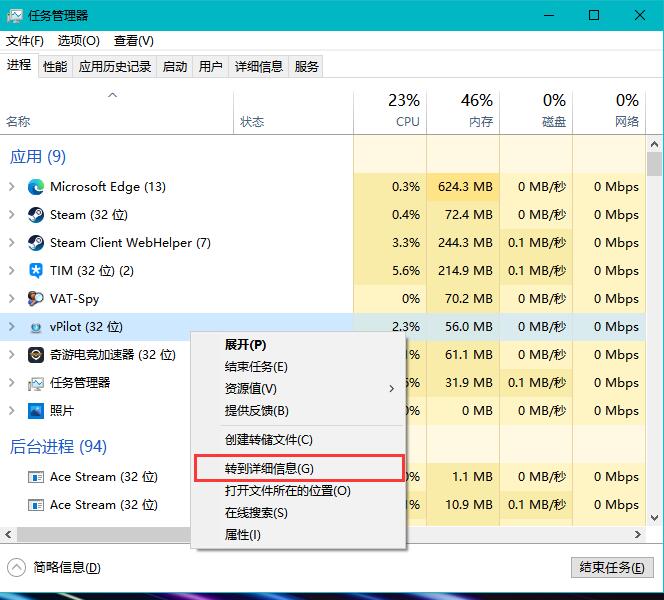Switch to the 服务 tab
This screenshot has width=664, height=600.
[306, 66]
